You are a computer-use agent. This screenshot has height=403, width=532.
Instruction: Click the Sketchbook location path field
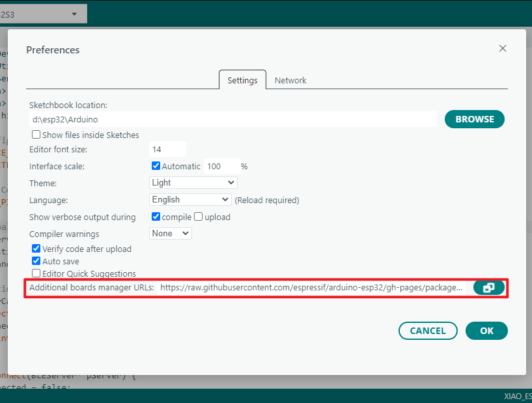232,119
